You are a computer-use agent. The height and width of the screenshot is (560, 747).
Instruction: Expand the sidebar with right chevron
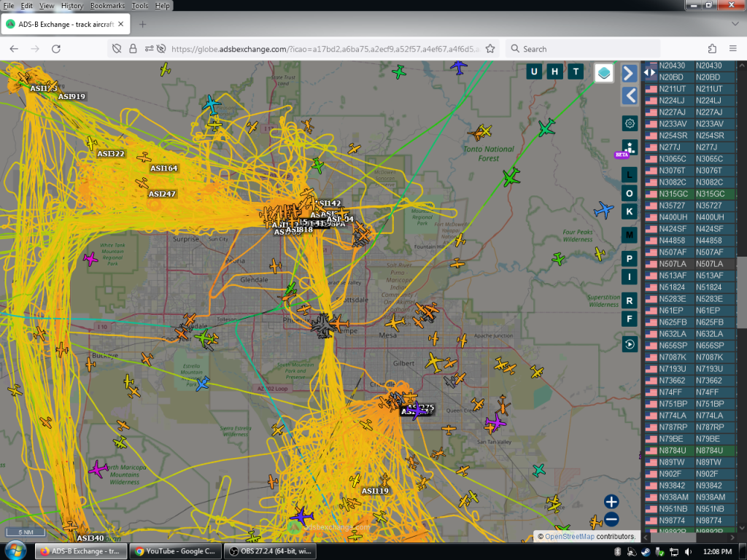click(630, 74)
